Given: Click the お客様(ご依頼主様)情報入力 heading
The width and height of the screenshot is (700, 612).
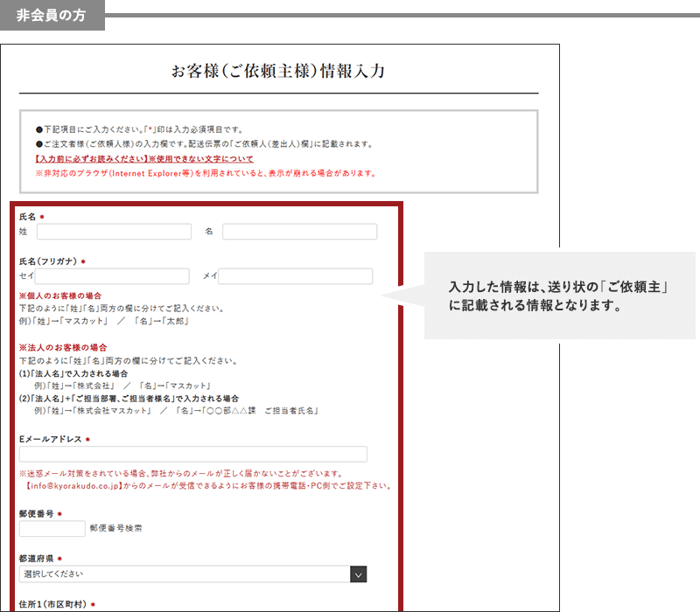Looking at the screenshot, I should tap(277, 72).
